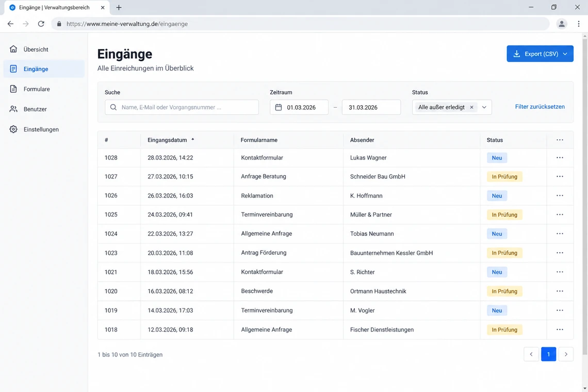Screen dimensions: 588x392
Task: Open row actions for entry 1019
Action: pyautogui.click(x=560, y=310)
